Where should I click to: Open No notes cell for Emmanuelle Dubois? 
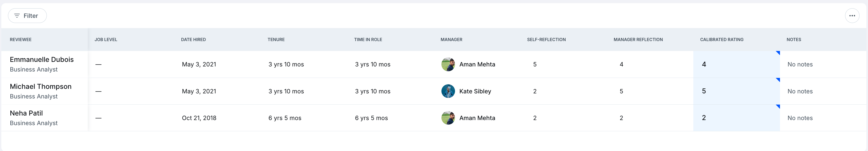point(800,64)
